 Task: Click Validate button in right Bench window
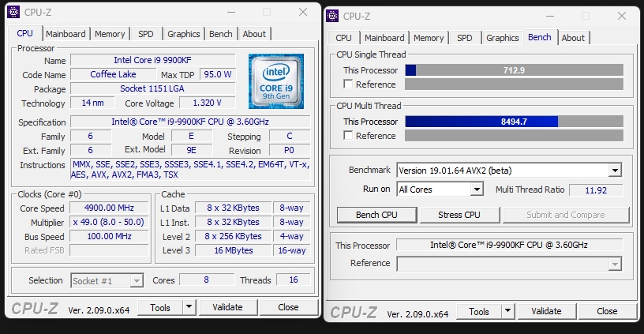(547, 311)
